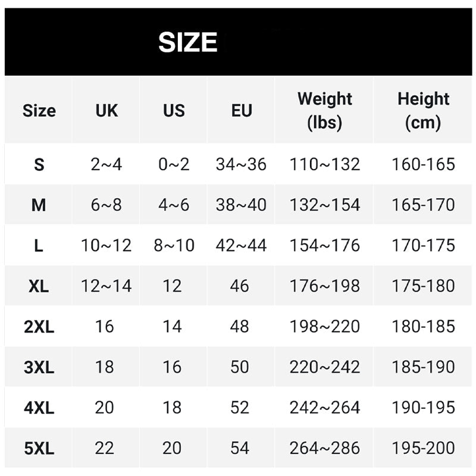Select the EU column header
This screenshot has height=476, width=476.
click(x=242, y=111)
